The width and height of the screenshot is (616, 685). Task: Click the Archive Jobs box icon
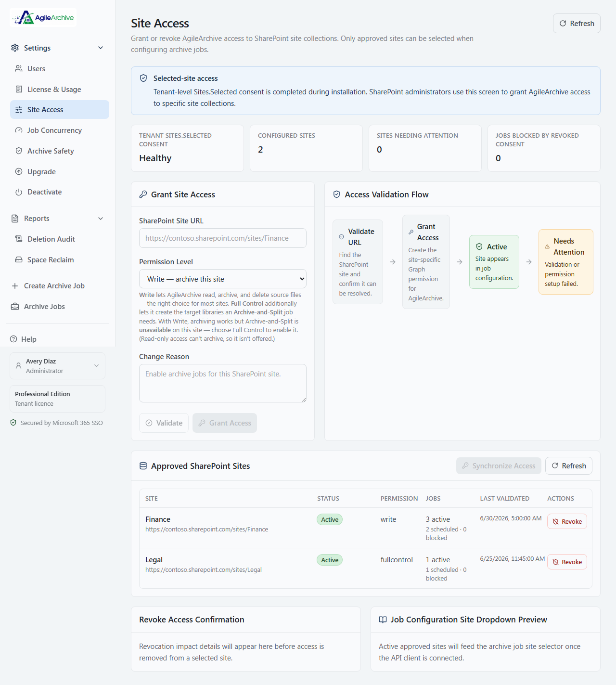tap(15, 307)
